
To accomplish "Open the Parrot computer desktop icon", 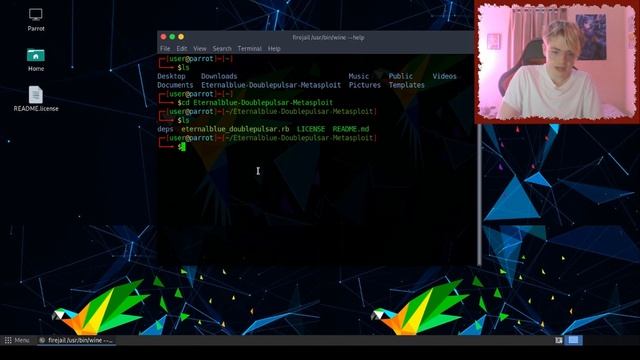I will point(36,20).
